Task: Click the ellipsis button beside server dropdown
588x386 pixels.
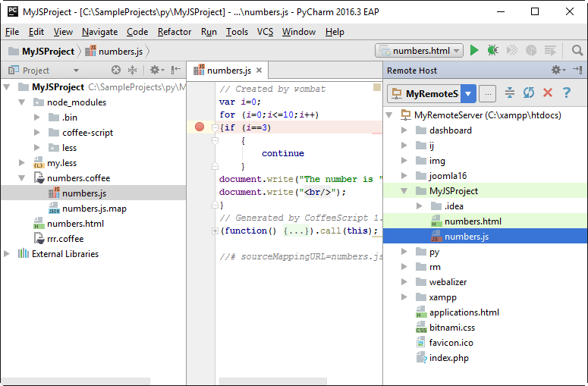Action: pos(488,94)
